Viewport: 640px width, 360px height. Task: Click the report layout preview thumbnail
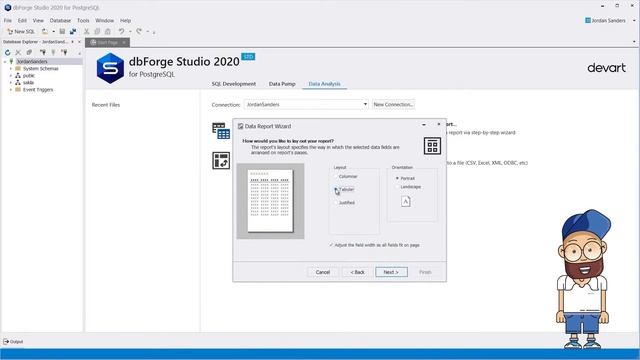(x=270, y=201)
